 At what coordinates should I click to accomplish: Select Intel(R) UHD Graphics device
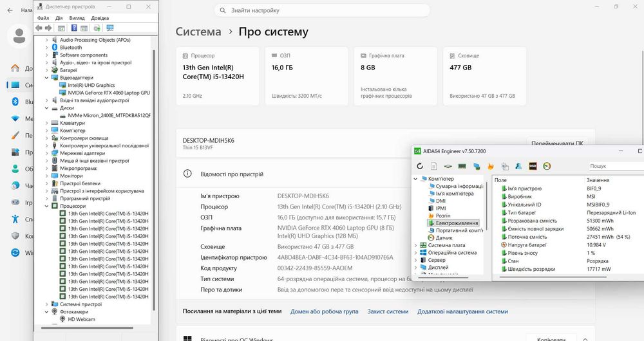[x=91, y=86]
